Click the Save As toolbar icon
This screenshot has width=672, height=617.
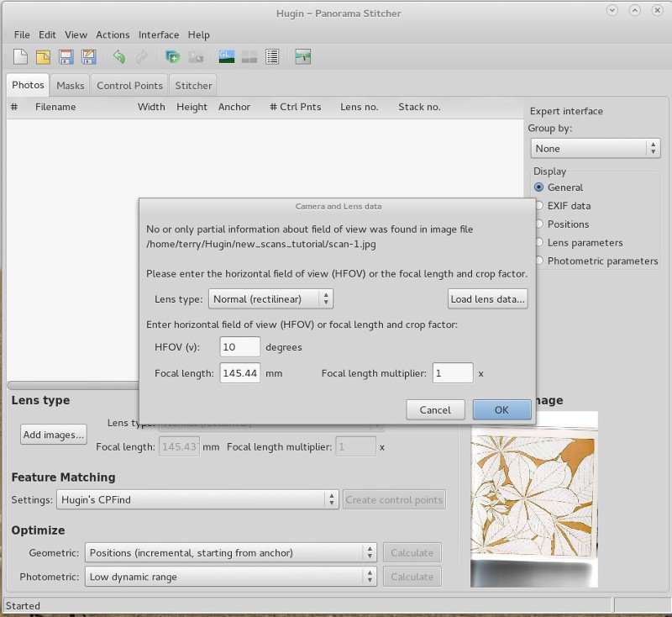88,56
